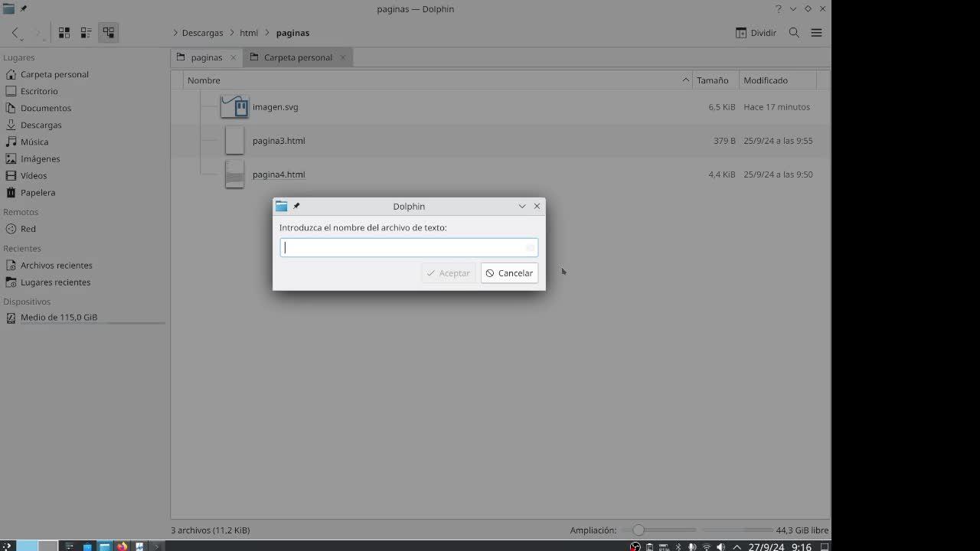Go back with the back arrow

15,33
